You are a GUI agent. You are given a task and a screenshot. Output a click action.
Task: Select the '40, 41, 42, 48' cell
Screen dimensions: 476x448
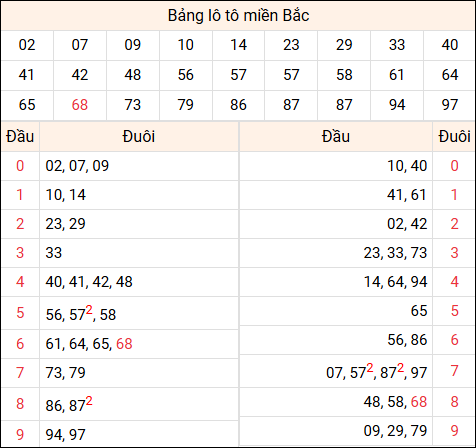139,282
